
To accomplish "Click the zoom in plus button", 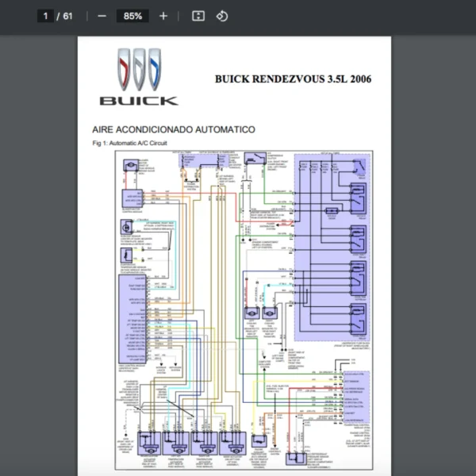I will 163,16.
